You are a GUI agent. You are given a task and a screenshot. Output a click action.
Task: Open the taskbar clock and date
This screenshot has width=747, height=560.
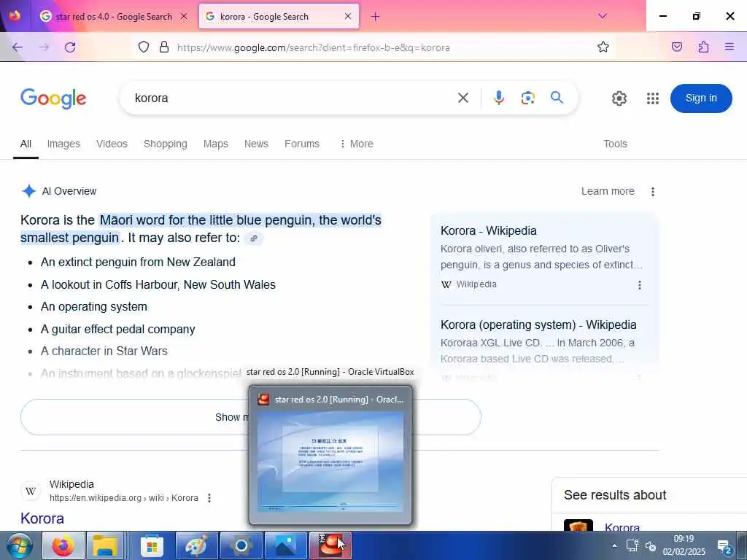(684, 545)
